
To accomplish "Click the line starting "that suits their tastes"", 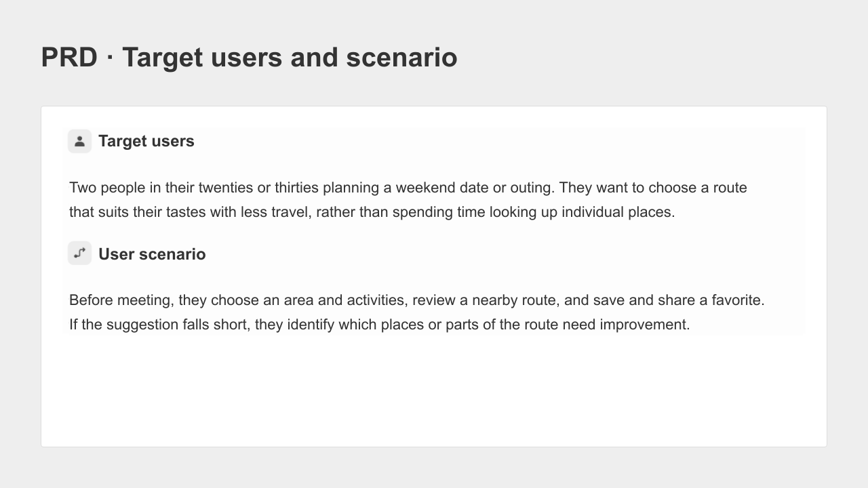I will tap(372, 212).
